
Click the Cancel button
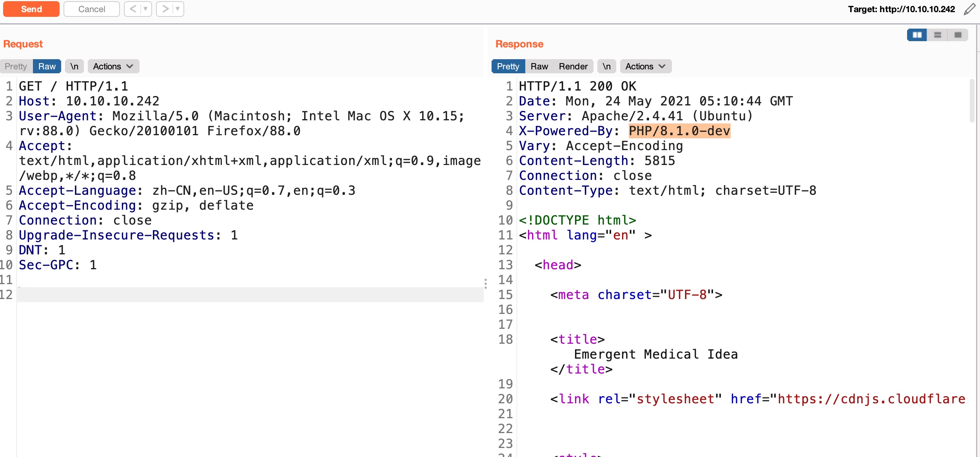[91, 9]
